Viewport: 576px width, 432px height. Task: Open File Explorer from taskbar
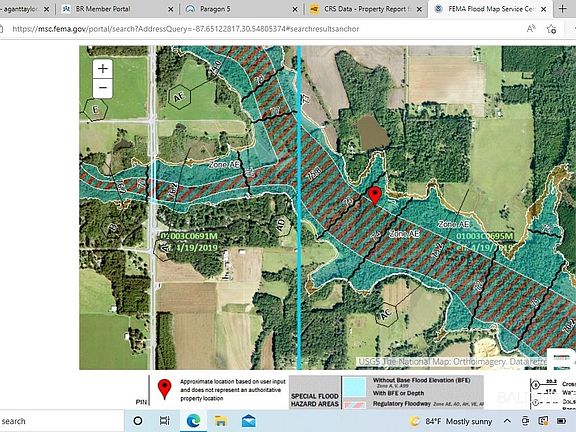pos(221,421)
